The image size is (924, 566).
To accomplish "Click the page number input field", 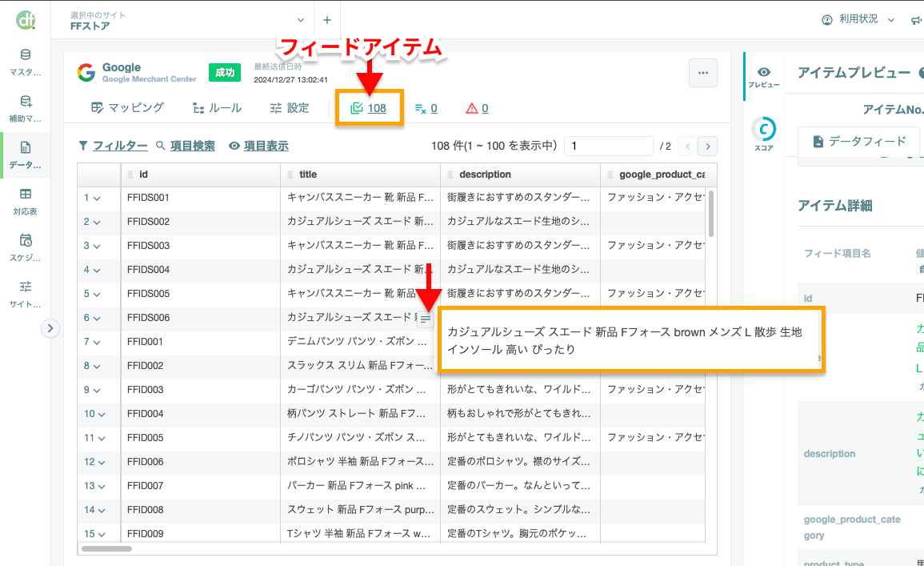I will (x=609, y=146).
